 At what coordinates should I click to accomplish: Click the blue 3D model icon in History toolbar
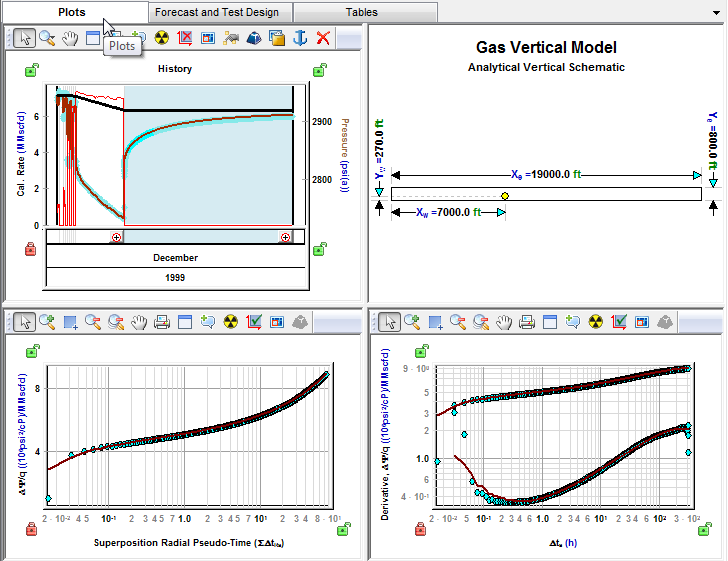(254, 38)
